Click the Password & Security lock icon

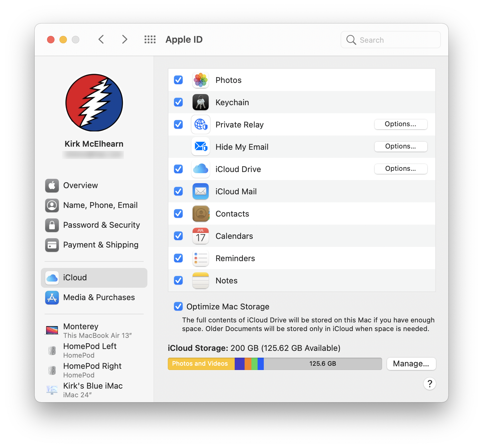52,225
